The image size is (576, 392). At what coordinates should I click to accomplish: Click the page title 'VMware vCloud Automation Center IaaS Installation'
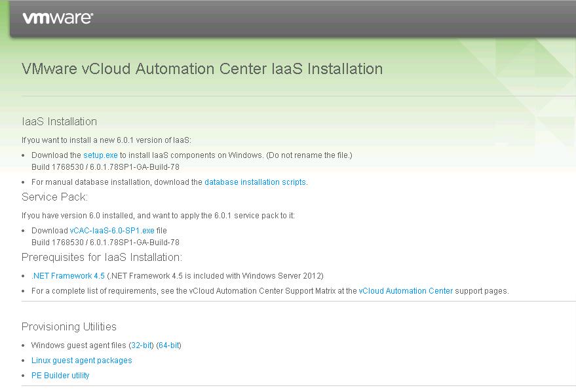(202, 69)
